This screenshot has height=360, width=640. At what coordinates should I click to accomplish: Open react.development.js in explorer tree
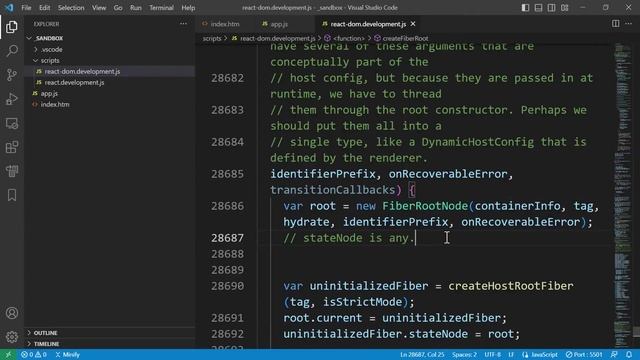point(109,82)
